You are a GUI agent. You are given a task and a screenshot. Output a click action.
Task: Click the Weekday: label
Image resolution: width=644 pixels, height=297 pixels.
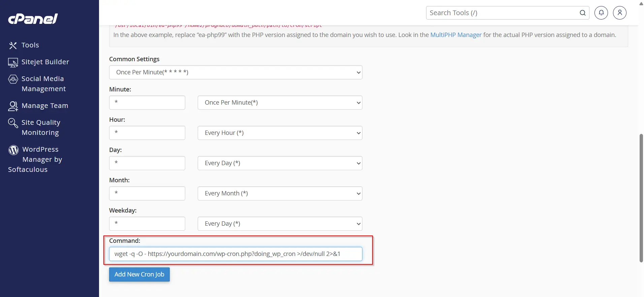pyautogui.click(x=123, y=211)
